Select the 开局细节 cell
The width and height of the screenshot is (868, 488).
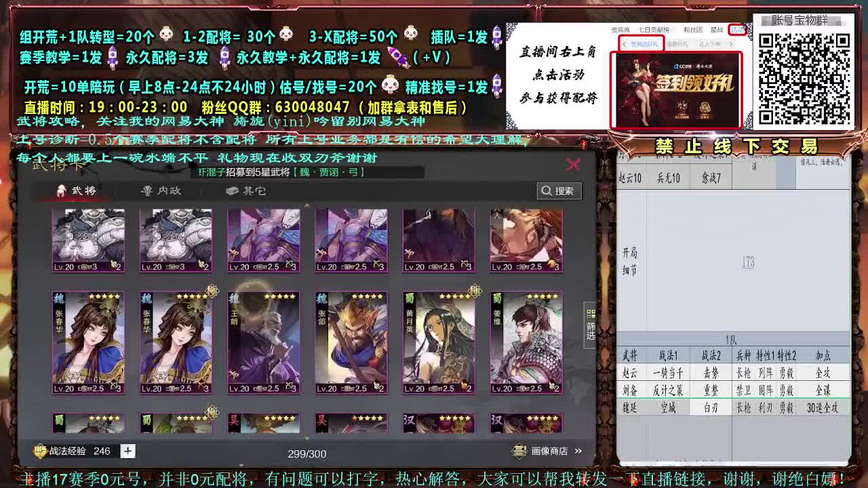coord(630,262)
